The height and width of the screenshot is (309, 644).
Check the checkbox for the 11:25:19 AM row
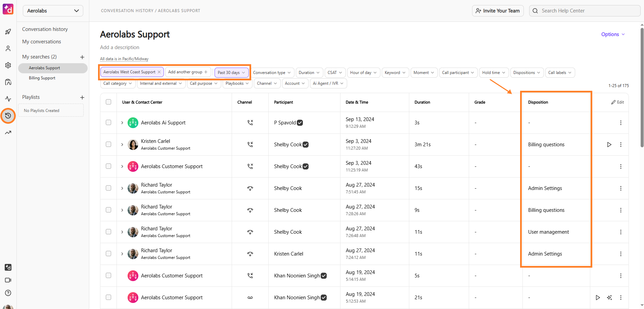pyautogui.click(x=108, y=166)
